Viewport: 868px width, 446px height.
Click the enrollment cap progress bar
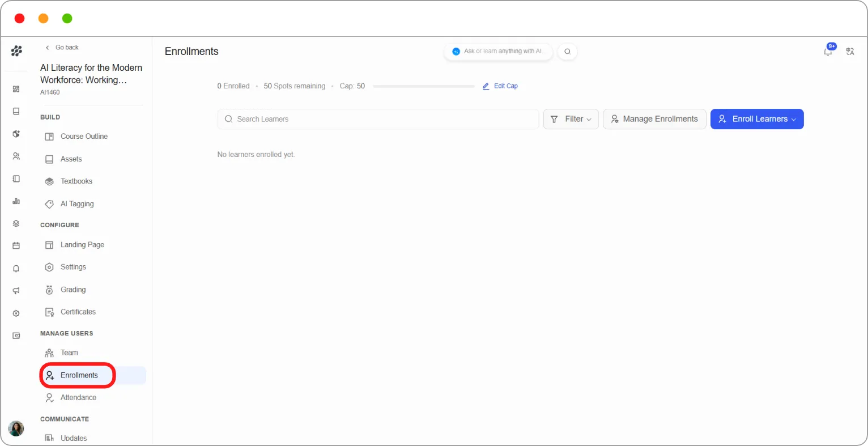coord(424,86)
